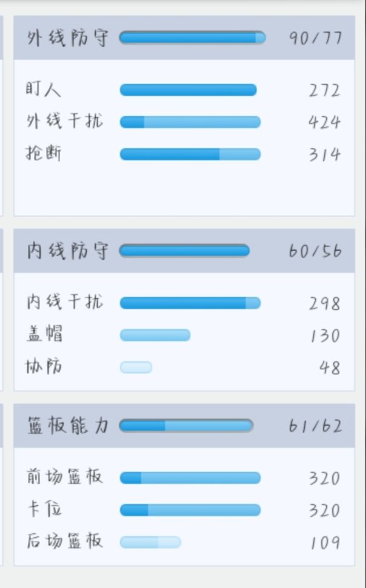Viewport: 366px width, 588px height.
Task: Click the 盯人 attribute label
Action: tap(43, 90)
